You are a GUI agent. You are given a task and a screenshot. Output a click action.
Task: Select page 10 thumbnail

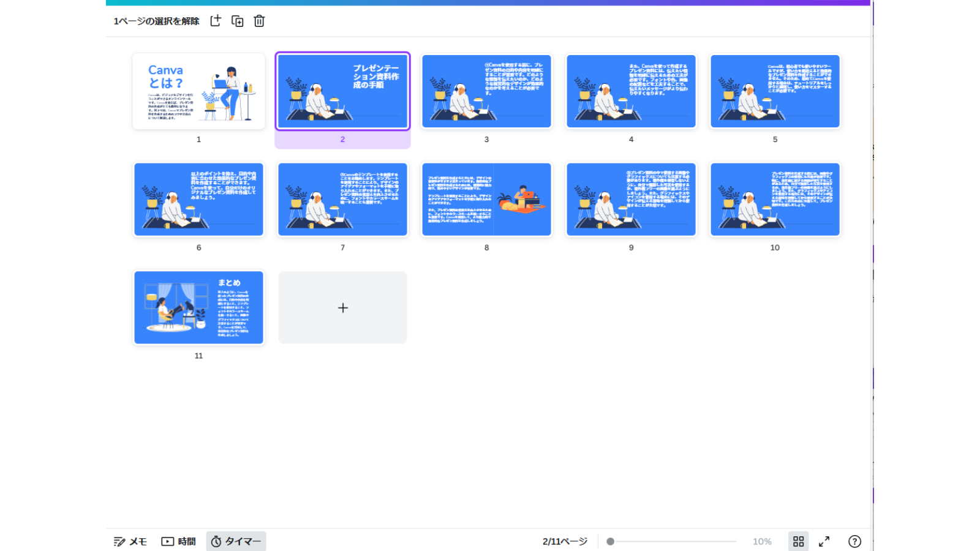pyautogui.click(x=775, y=199)
